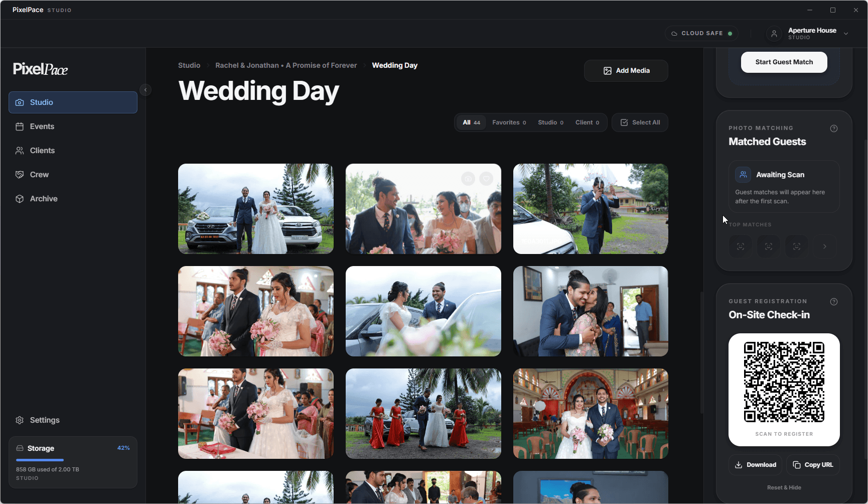Click the Awaiting Scan guests icon
Image resolution: width=868 pixels, height=504 pixels.
[743, 175]
